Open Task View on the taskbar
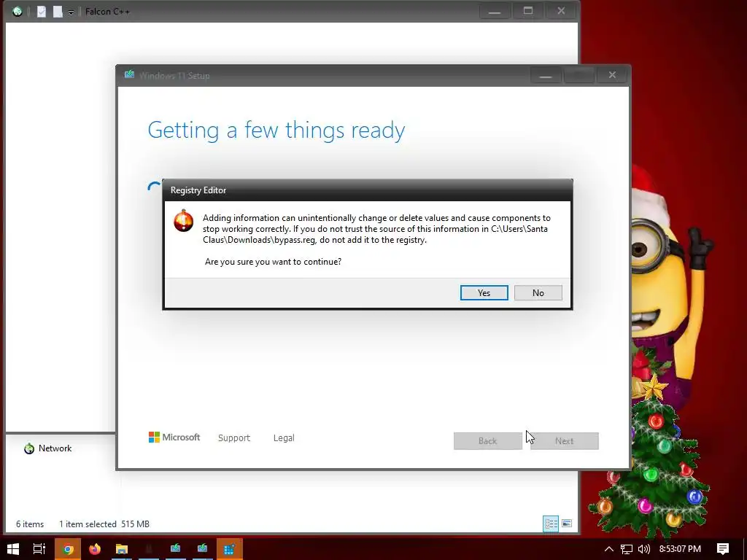747x560 pixels. (39, 549)
